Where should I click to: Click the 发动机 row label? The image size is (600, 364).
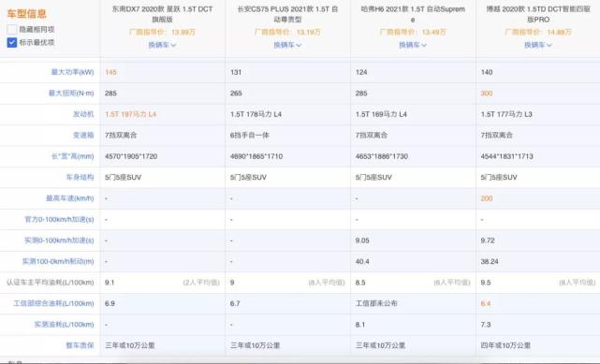[x=83, y=114]
